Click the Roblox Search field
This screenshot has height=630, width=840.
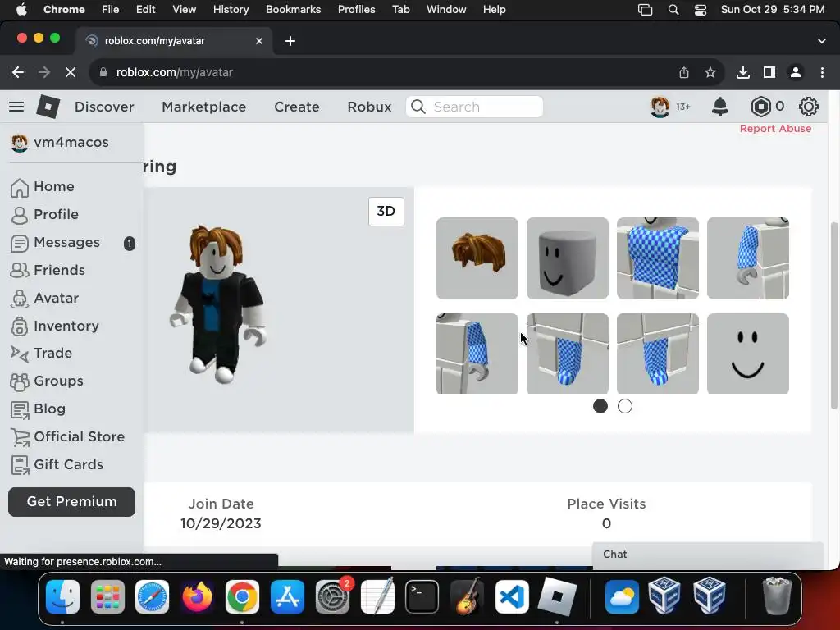tap(475, 107)
